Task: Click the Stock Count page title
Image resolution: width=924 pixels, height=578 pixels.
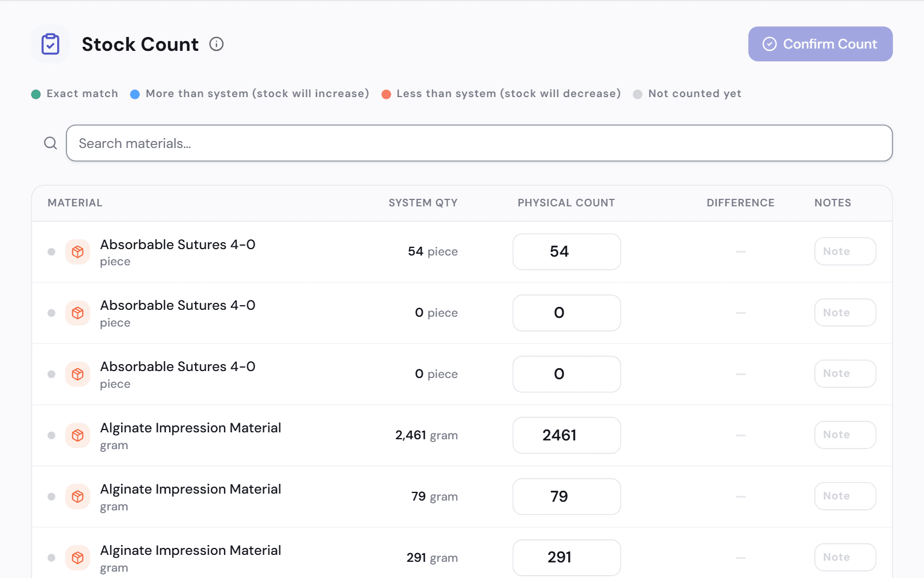Action: tap(140, 44)
